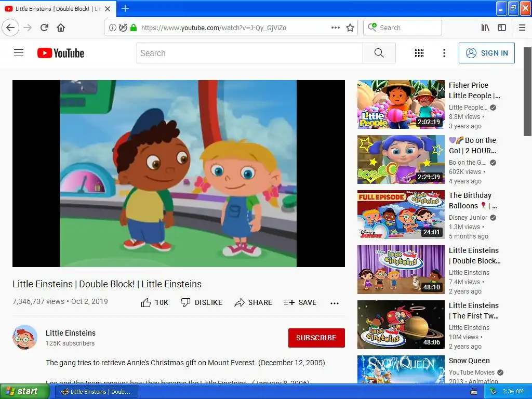Viewport: 532px width, 399px height.
Task: Click the Firefox search box
Action: coord(403,28)
